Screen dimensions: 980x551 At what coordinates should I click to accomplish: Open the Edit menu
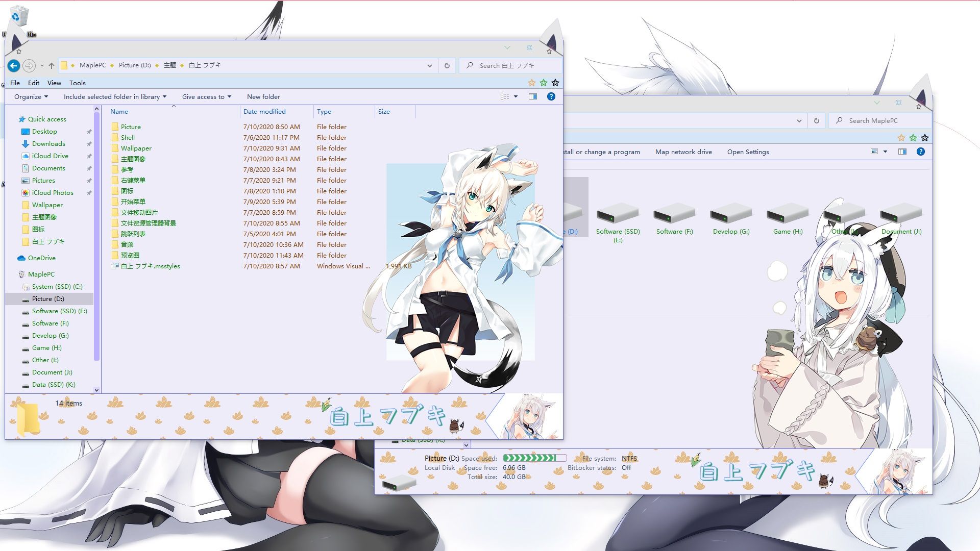click(x=34, y=83)
